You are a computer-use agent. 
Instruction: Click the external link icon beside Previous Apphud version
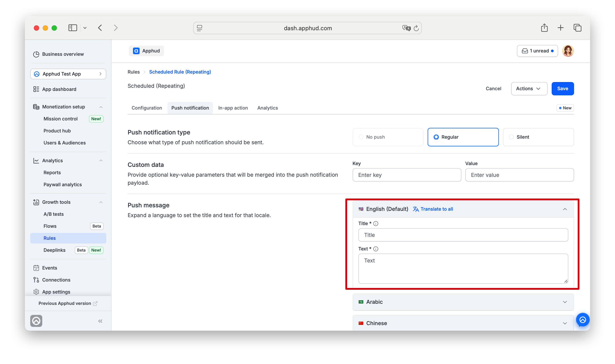coord(95,303)
